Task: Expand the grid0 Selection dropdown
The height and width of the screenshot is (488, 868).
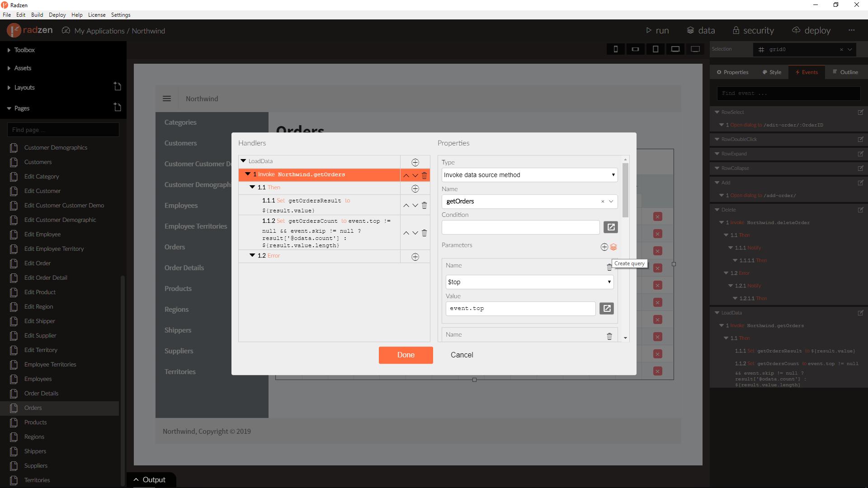Action: [x=850, y=50]
